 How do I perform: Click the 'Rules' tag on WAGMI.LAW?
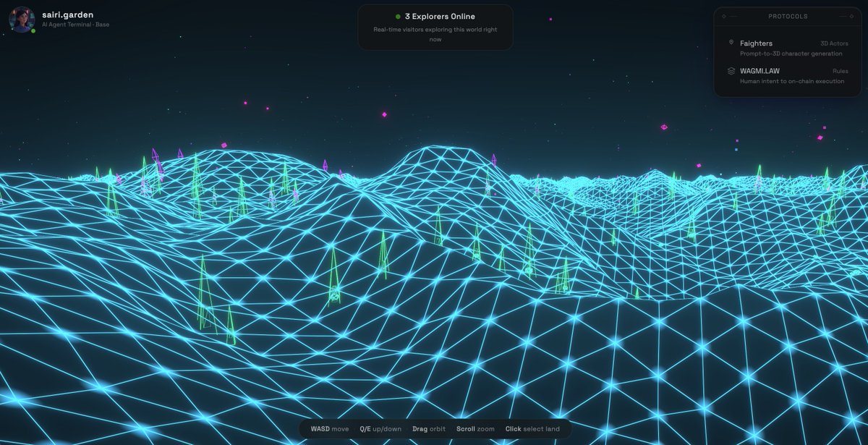(x=841, y=71)
